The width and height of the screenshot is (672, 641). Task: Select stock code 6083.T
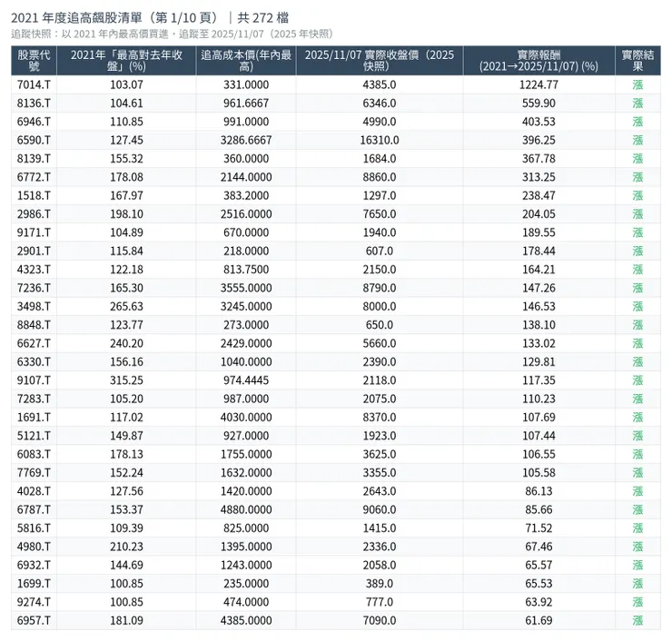(x=34, y=454)
